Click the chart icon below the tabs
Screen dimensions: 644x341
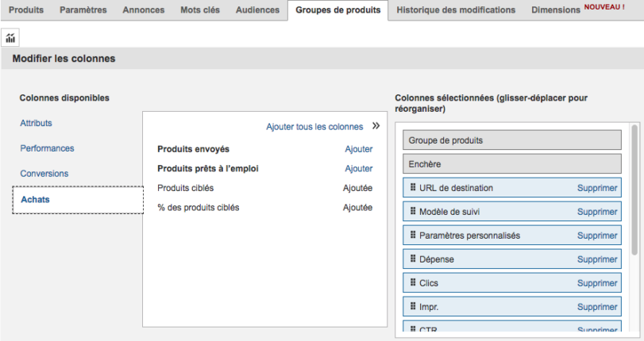10,38
